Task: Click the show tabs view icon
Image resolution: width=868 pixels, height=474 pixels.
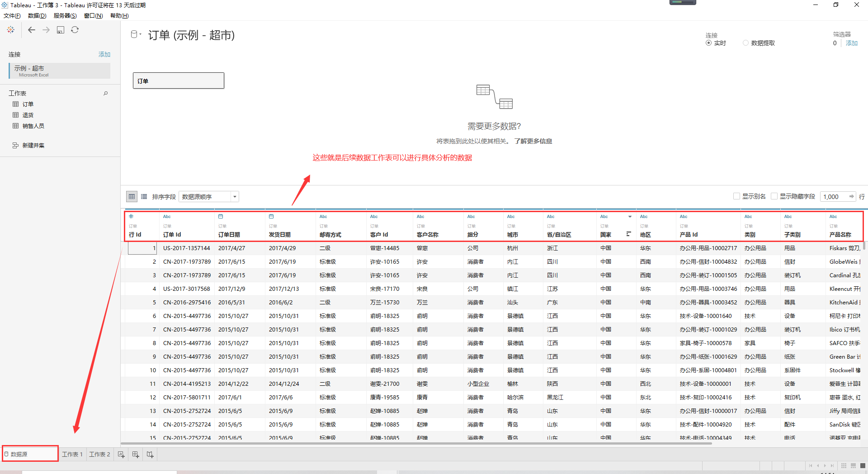Action: pyautogui.click(x=863, y=465)
